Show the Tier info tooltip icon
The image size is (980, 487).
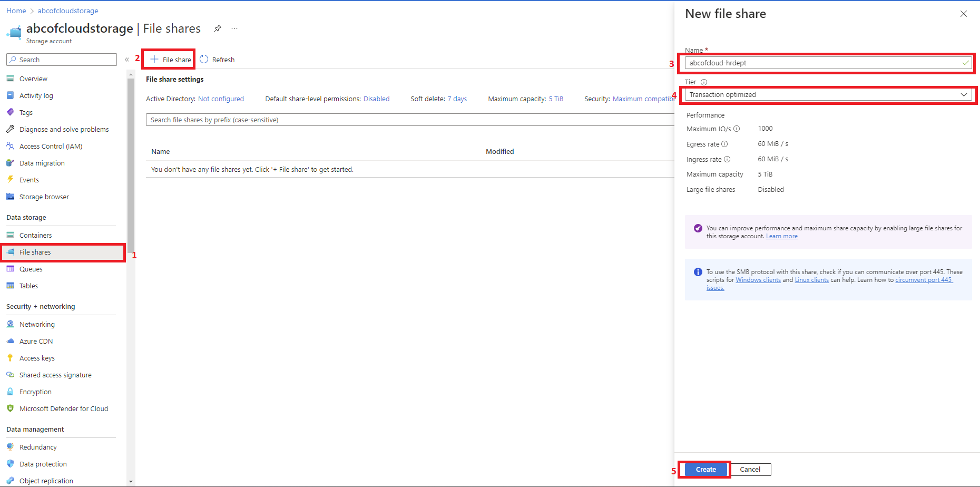point(704,82)
